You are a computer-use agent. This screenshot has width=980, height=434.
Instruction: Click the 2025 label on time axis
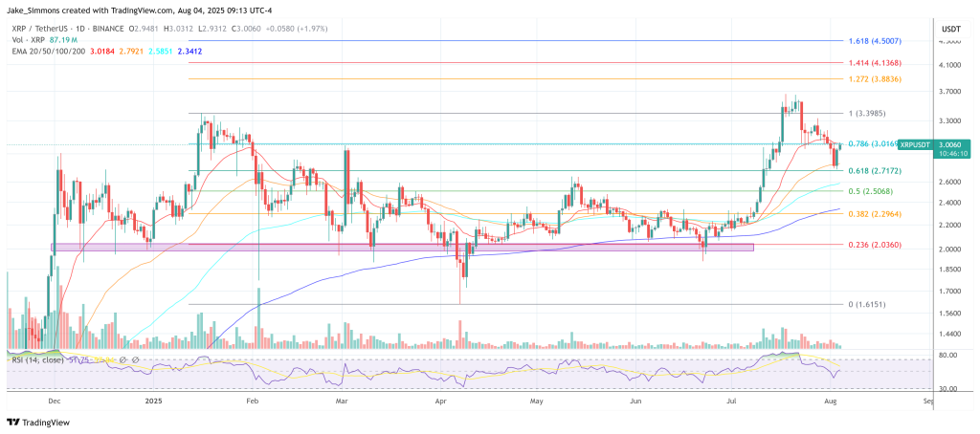click(154, 403)
